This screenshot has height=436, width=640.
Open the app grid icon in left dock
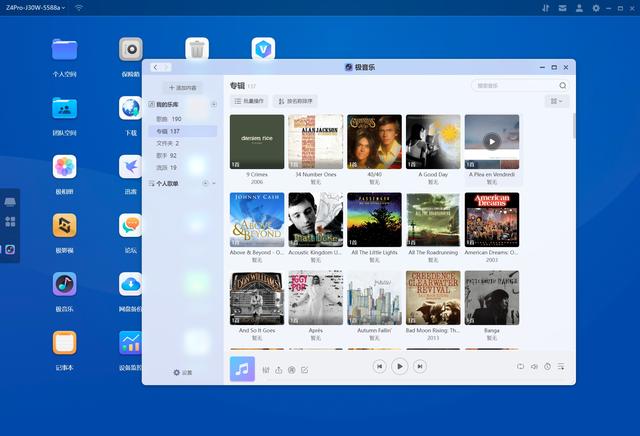[10, 222]
